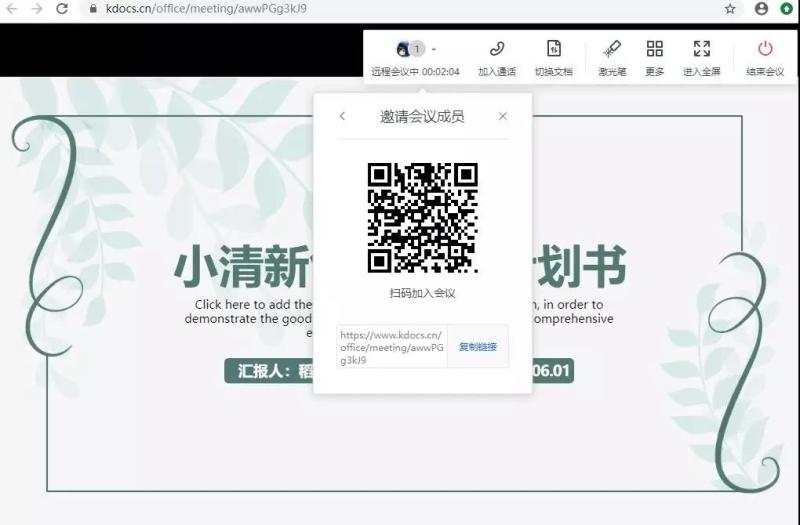The width and height of the screenshot is (800, 525).
Task: Open the browser profile account icon
Action: pyautogui.click(x=762, y=8)
